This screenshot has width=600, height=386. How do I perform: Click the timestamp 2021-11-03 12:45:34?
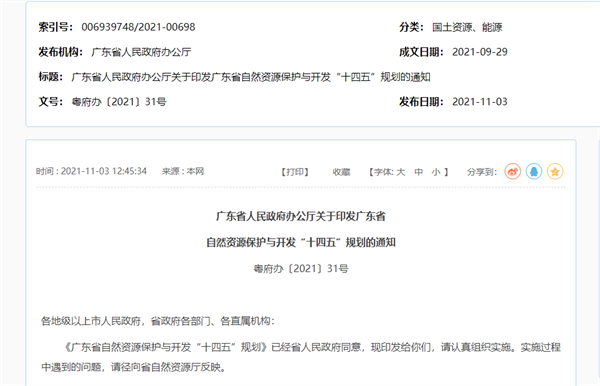point(104,171)
